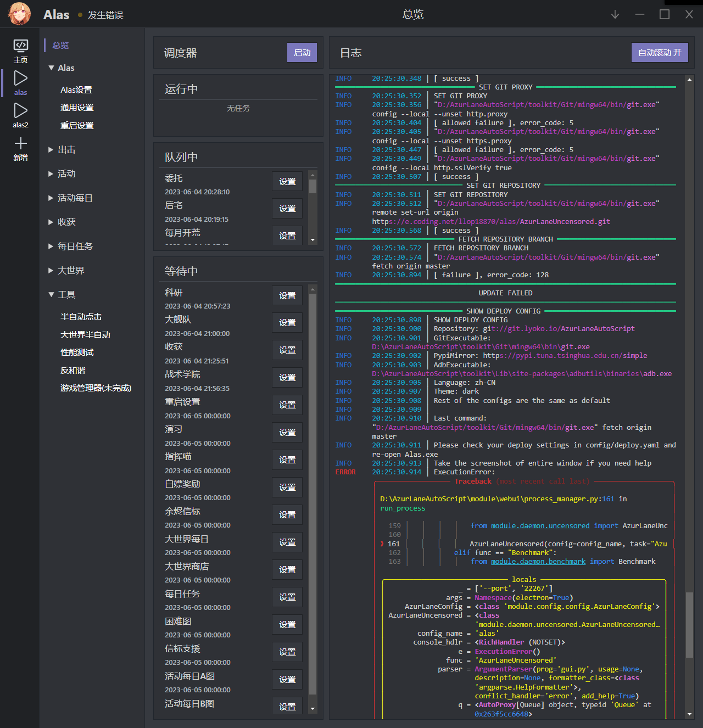Open the 半自动点击 tool page
The image size is (703, 728).
tap(80, 316)
